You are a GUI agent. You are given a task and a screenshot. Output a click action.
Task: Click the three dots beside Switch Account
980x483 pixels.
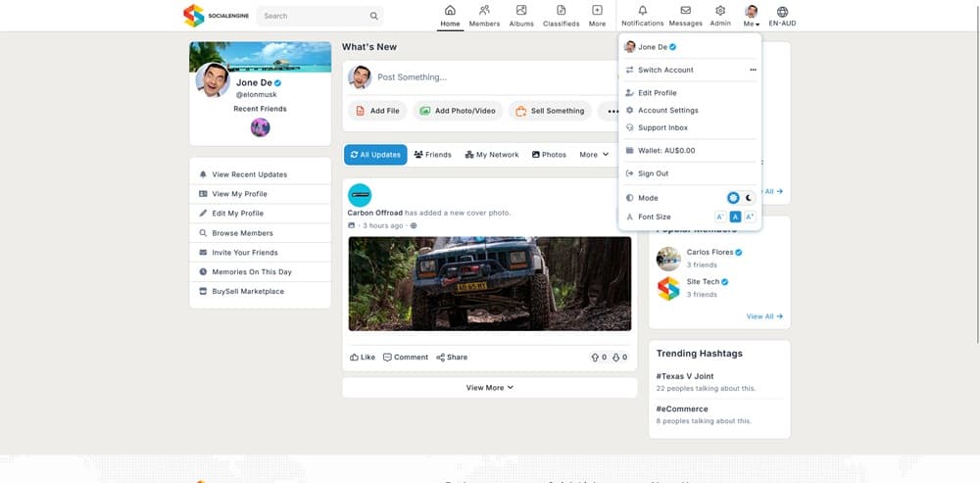click(x=753, y=71)
